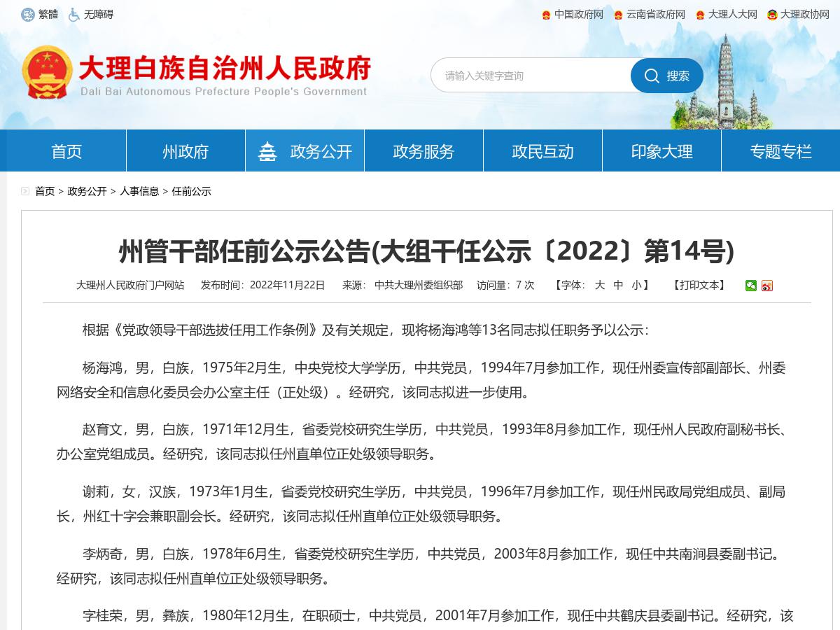Open the 政民互动 navigation menu
Image resolution: width=840 pixels, height=630 pixels.
pos(542,150)
